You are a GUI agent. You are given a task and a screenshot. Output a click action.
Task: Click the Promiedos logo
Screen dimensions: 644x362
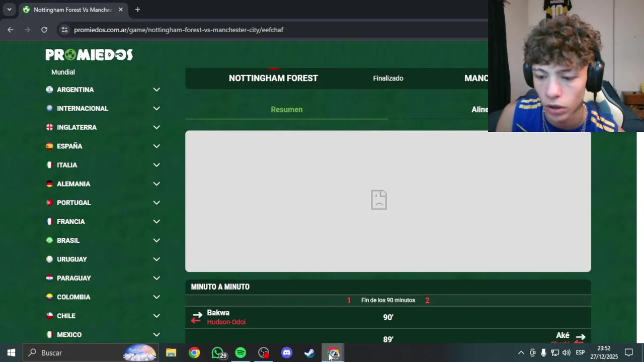click(89, 55)
